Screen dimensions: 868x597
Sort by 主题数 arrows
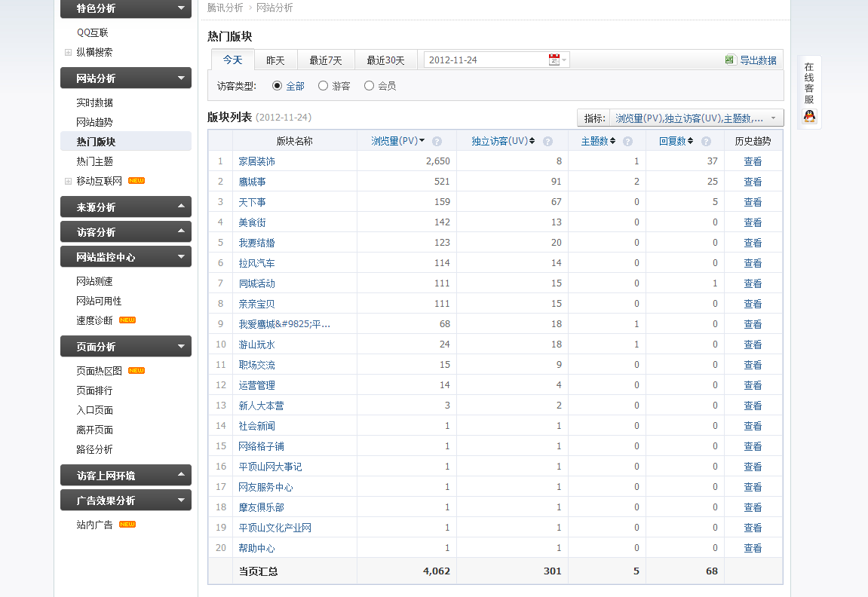click(x=613, y=141)
